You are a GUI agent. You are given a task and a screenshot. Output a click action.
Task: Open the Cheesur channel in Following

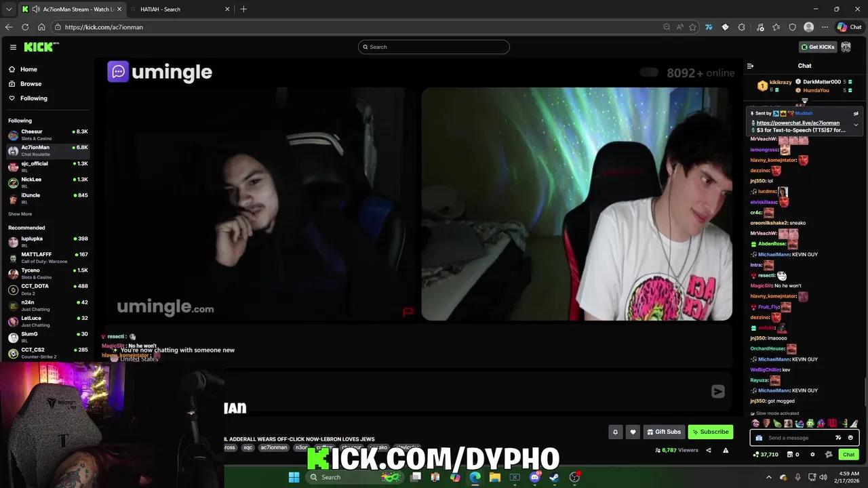click(47, 134)
